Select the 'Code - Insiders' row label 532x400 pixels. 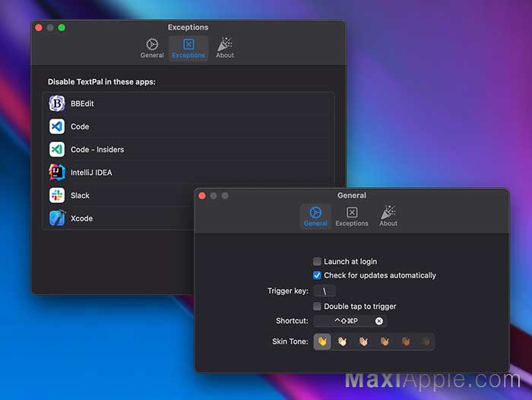(97, 149)
